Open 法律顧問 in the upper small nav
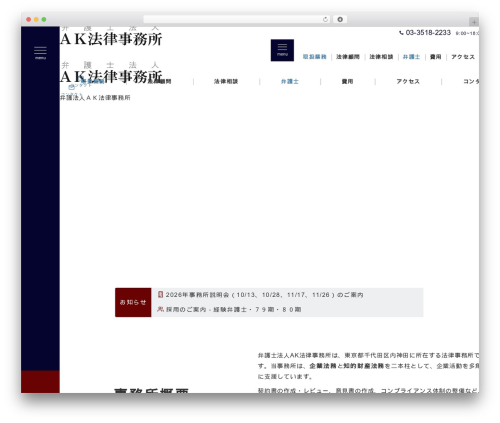The height and width of the screenshot is (423, 500). pos(348,57)
